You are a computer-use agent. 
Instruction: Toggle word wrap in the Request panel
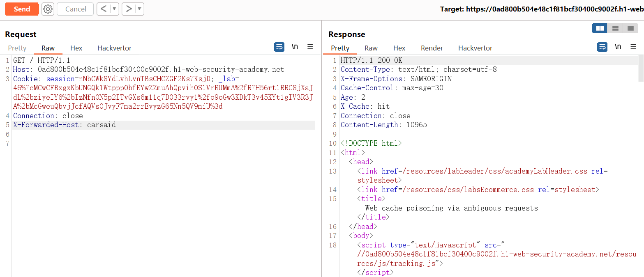[x=279, y=47]
